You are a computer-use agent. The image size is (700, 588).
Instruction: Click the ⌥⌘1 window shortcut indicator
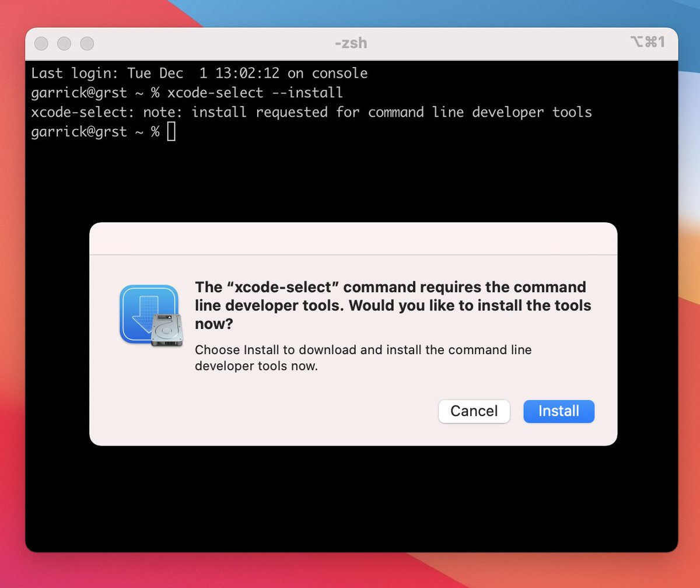[647, 42]
